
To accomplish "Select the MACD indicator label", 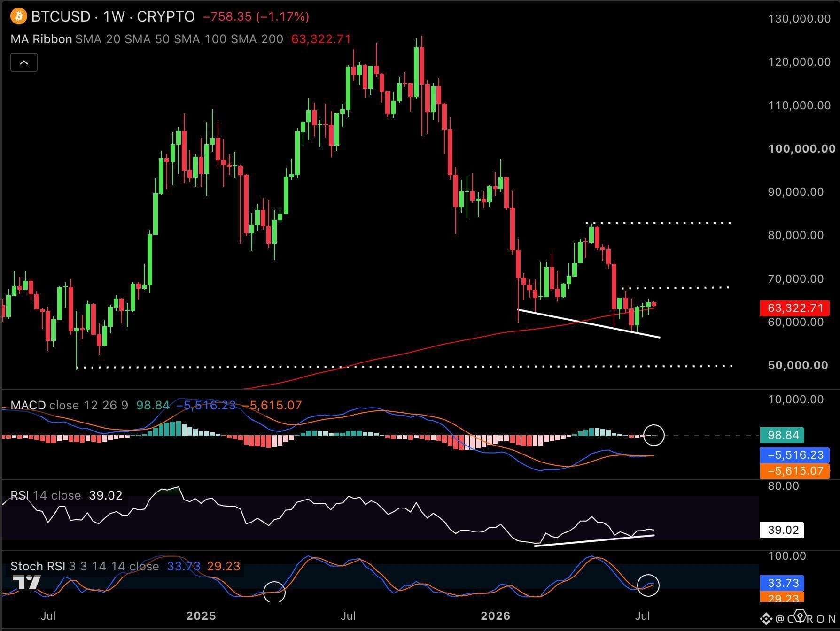I will pyautogui.click(x=28, y=405).
